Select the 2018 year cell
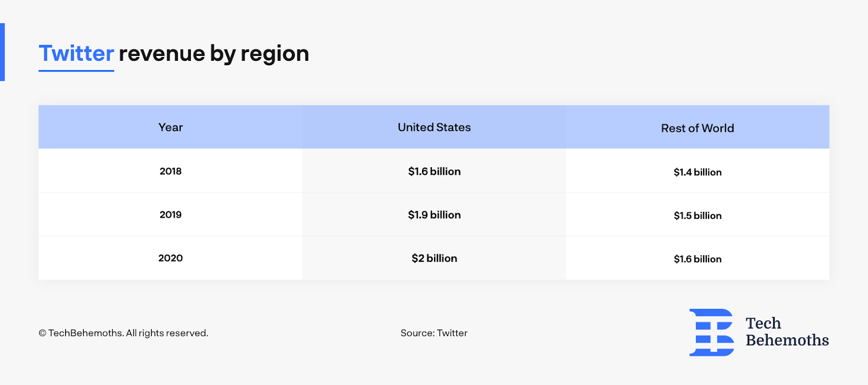 point(170,171)
